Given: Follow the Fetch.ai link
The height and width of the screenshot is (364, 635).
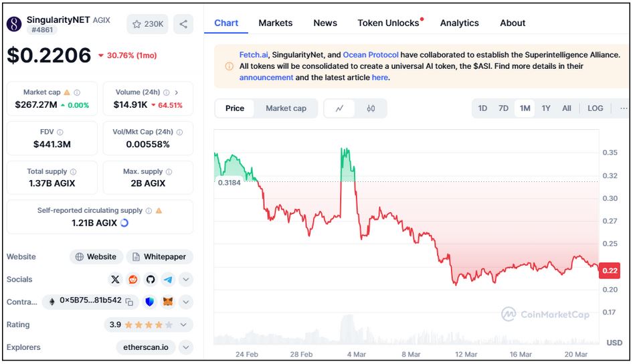Looking at the screenshot, I should click(254, 55).
